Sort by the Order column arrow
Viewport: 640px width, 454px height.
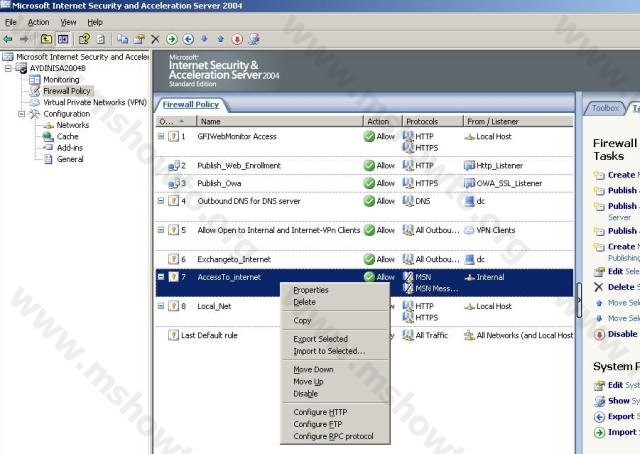tap(182, 121)
